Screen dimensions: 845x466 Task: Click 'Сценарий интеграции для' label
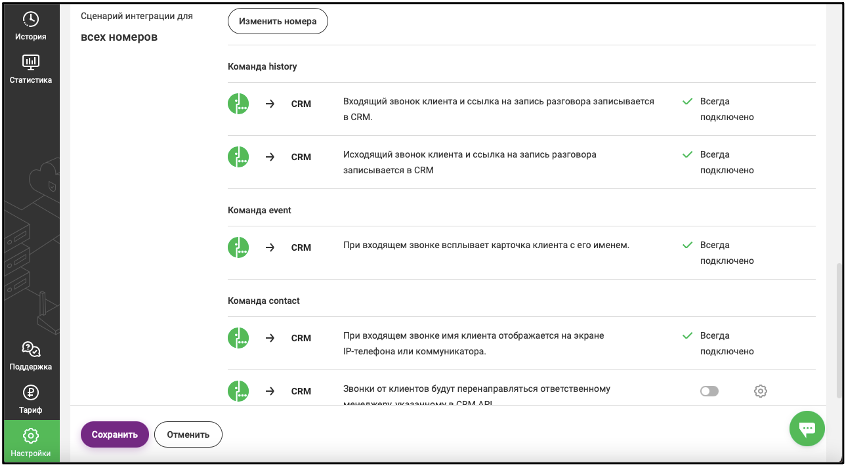click(x=136, y=16)
